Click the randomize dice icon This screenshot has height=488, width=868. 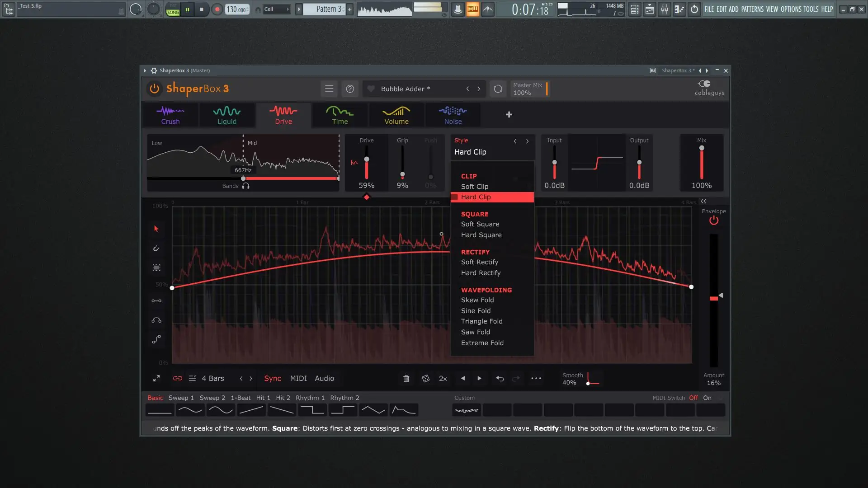(x=425, y=379)
